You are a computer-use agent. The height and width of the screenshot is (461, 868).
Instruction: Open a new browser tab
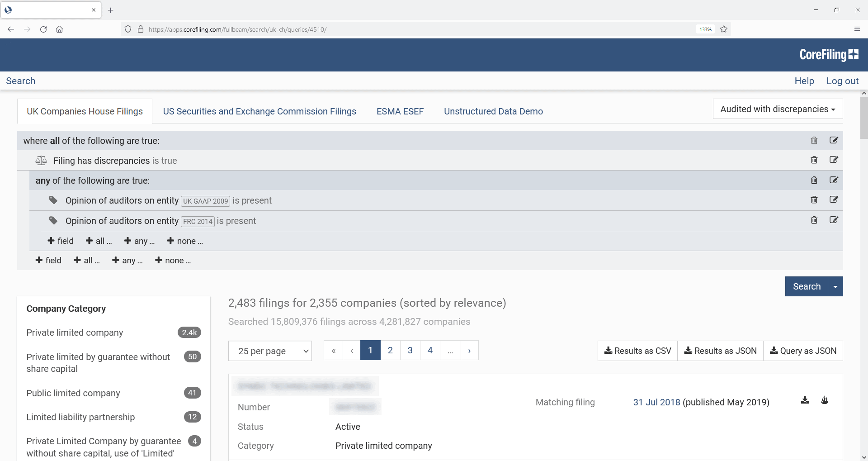pyautogui.click(x=110, y=10)
